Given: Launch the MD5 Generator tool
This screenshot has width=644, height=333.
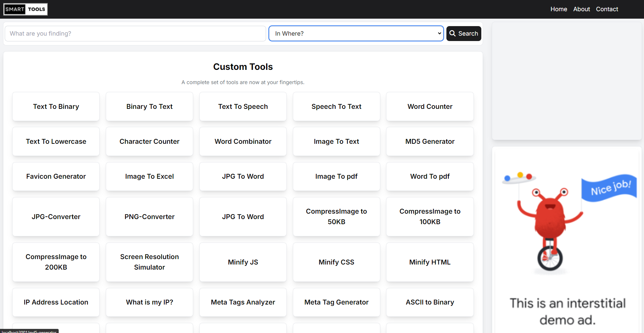Looking at the screenshot, I should (430, 141).
